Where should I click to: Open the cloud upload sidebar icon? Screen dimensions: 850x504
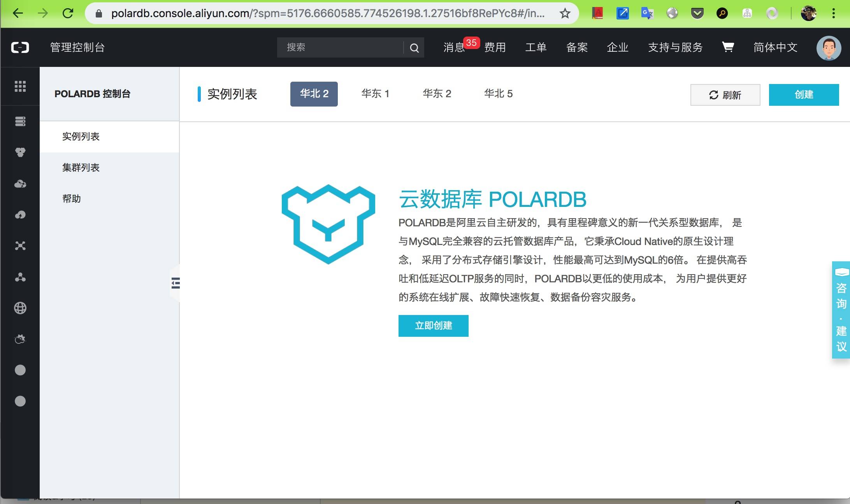pos(20,215)
